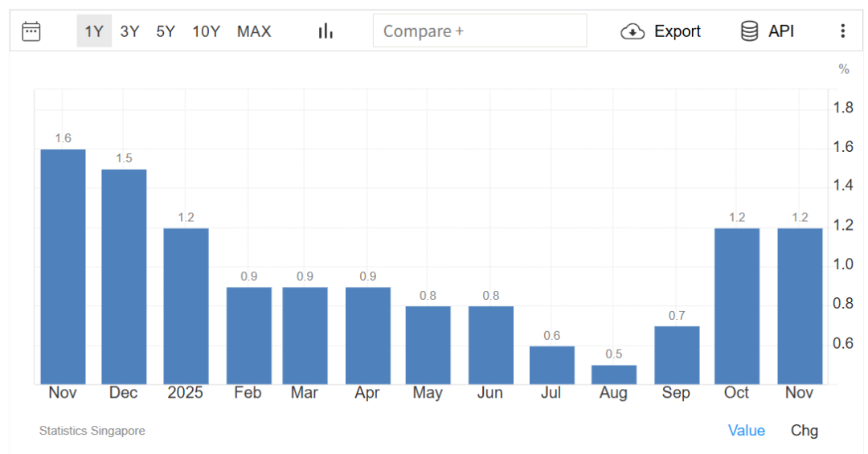The width and height of the screenshot is (868, 454).
Task: Open the bar chart type selector
Action: click(325, 31)
